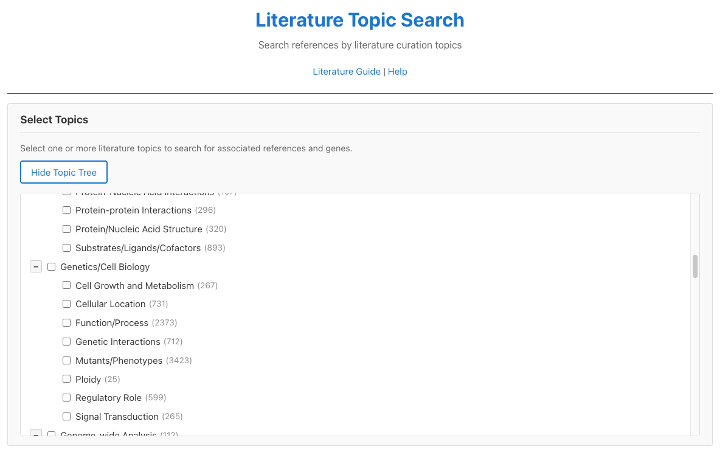The width and height of the screenshot is (728, 450).
Task: Click the Literature Topic Search heading
Action: [360, 20]
